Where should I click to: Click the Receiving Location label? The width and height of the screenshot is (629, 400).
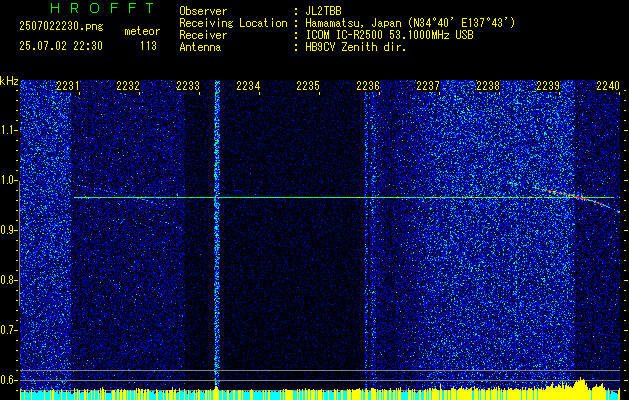click(x=233, y=23)
